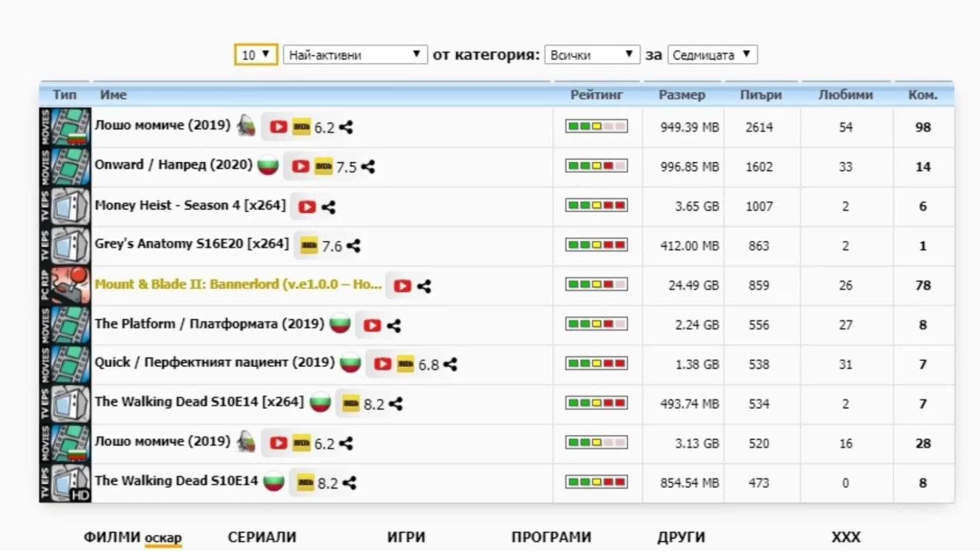Click the size value 3.65 GB
The height and width of the screenshot is (551, 980).
tap(697, 206)
